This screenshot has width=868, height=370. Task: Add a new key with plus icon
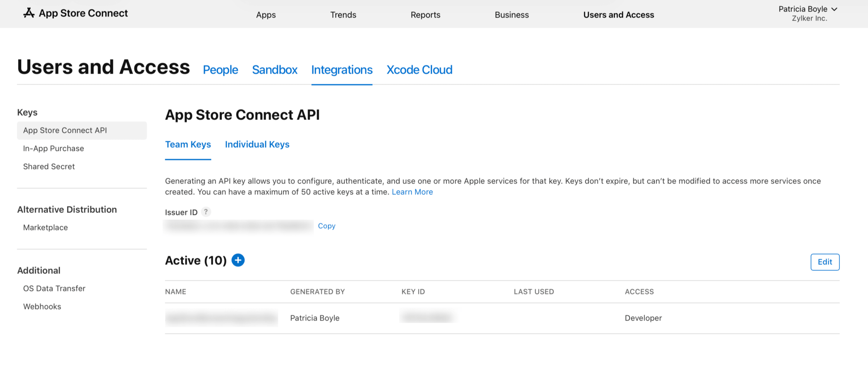tap(238, 260)
